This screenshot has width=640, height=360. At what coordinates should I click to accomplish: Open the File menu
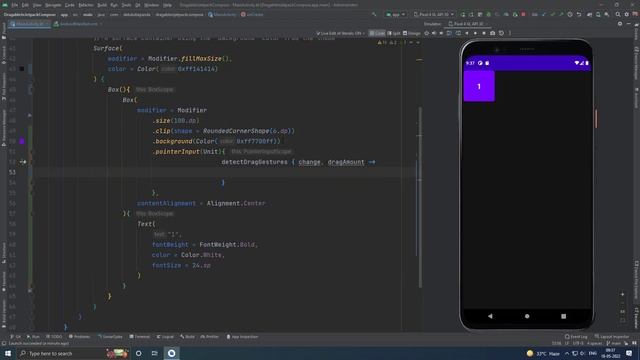pos(15,5)
